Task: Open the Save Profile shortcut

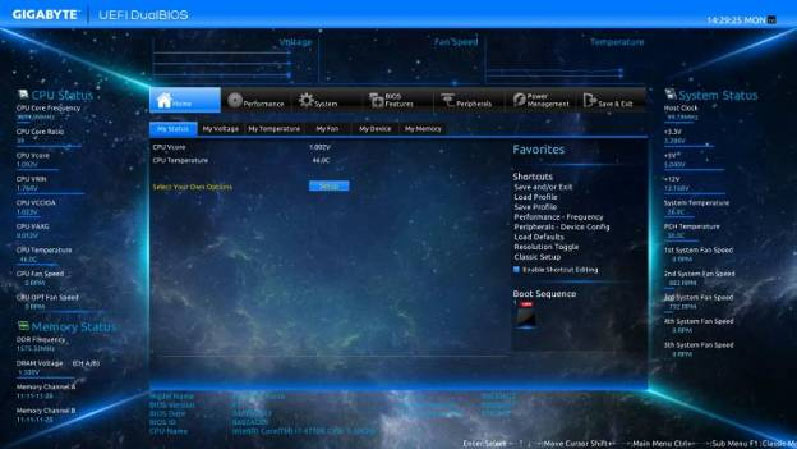Action: [x=535, y=207]
